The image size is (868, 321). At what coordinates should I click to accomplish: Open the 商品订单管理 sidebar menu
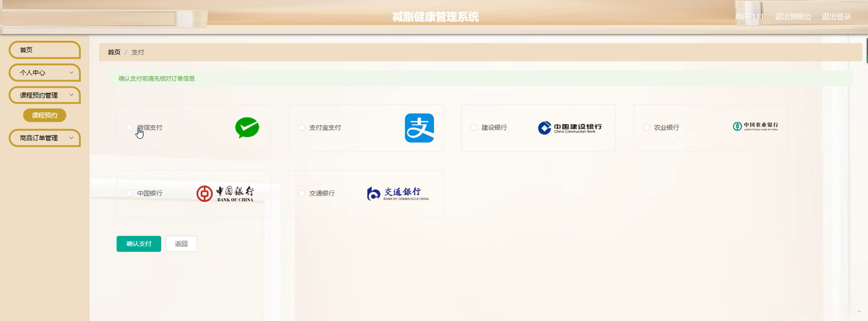point(44,138)
